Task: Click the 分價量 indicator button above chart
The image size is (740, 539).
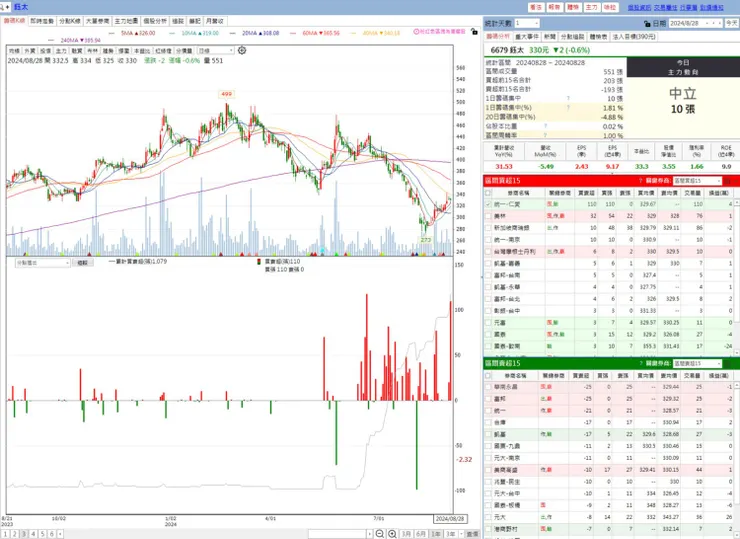Action: coord(184,51)
